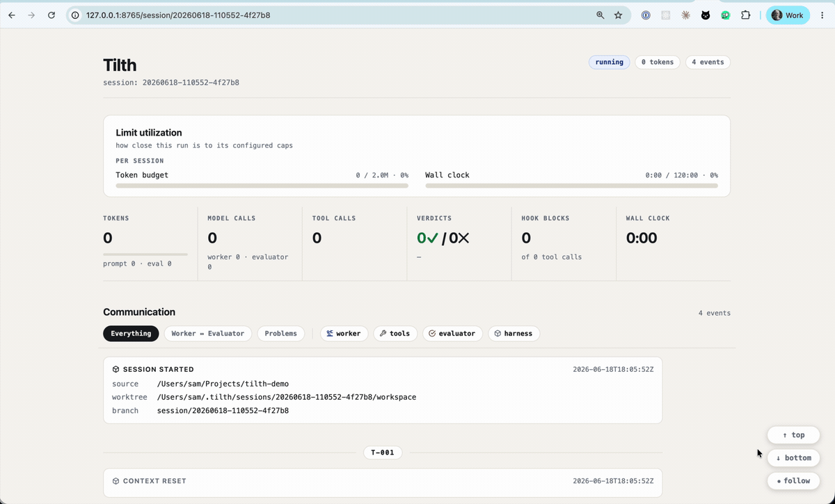Toggle the tools filter chip

pos(395,334)
